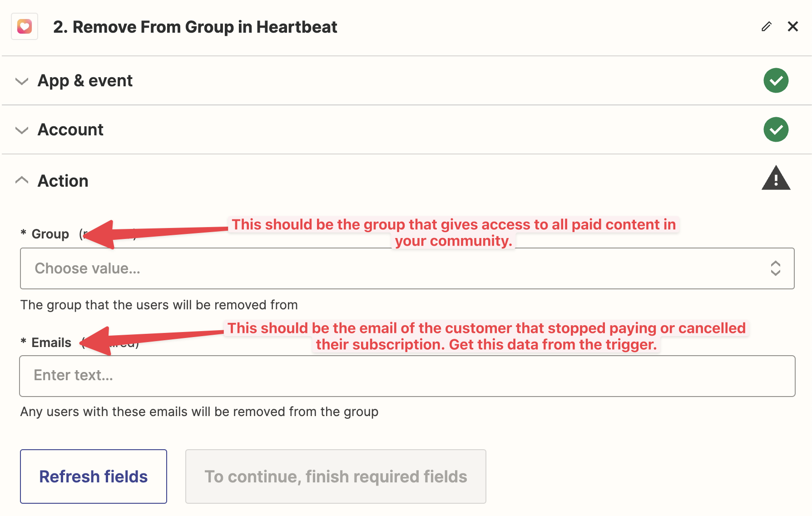Click the Account section title
Viewport: 812px width, 516px height.
(x=70, y=130)
